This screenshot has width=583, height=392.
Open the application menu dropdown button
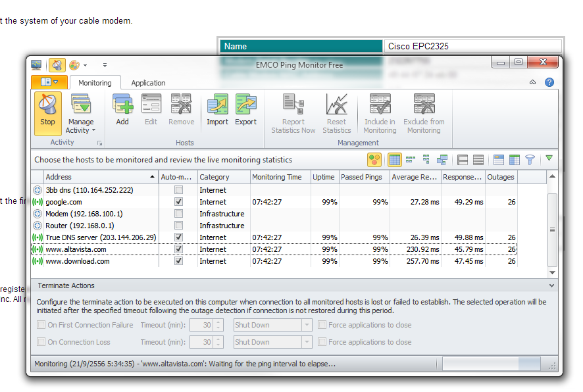49,82
